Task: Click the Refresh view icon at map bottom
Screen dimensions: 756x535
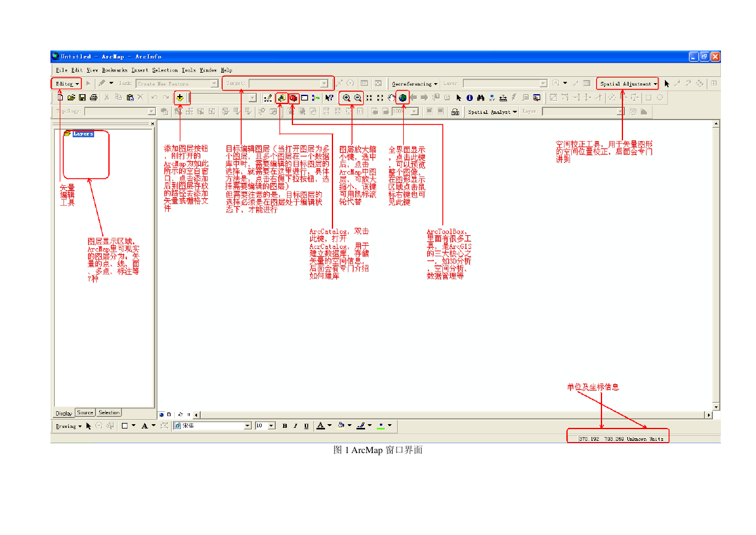Action: pyautogui.click(x=181, y=415)
